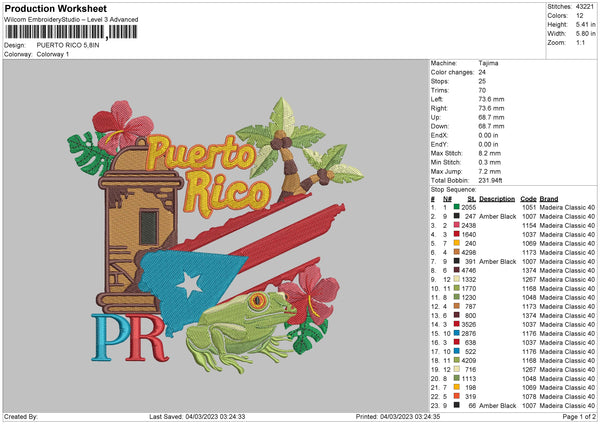Click the 'Stop Sequence:' label
The width and height of the screenshot is (600, 424).
coord(453,190)
